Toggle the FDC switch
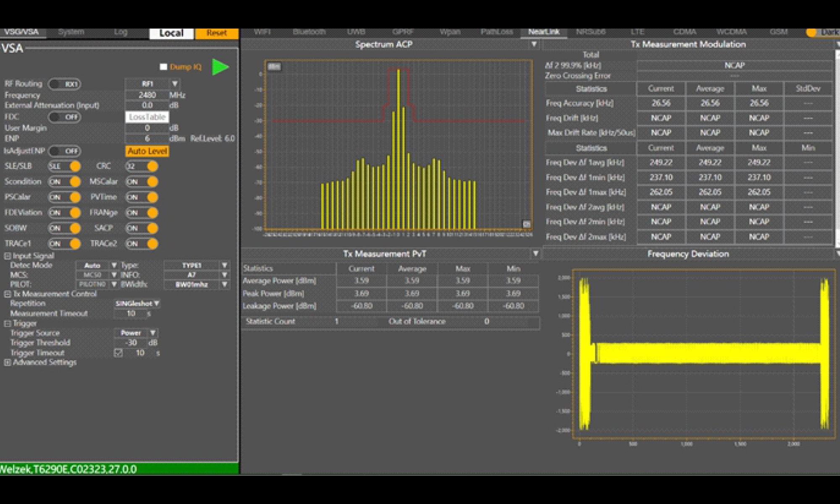 tap(64, 117)
